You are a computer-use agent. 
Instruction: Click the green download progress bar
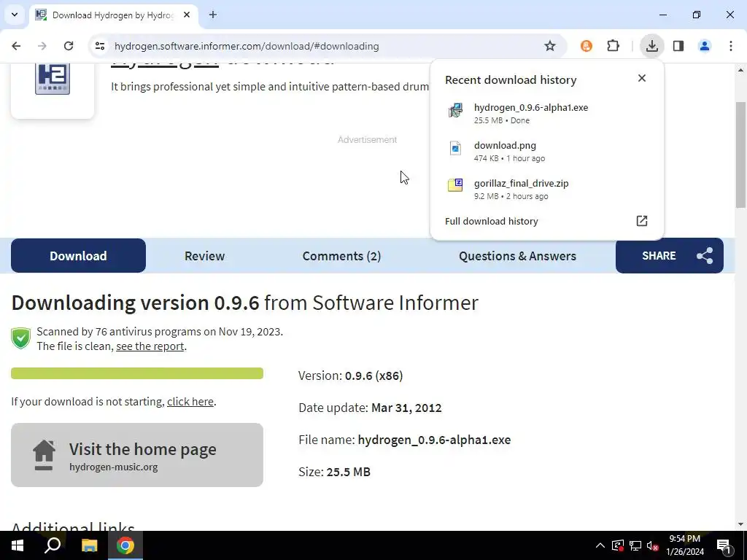pos(137,373)
